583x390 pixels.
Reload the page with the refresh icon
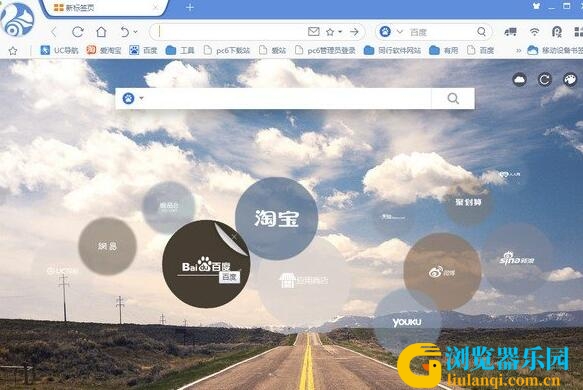78,32
